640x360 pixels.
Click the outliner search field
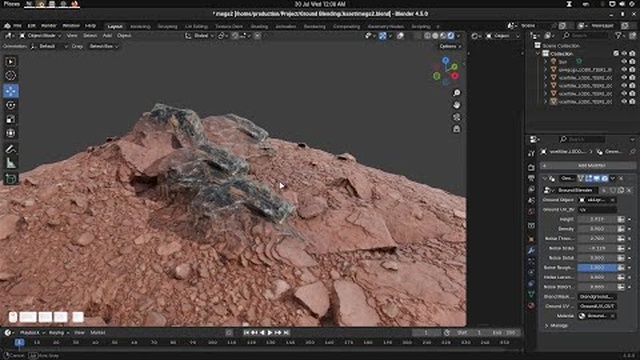point(586,36)
